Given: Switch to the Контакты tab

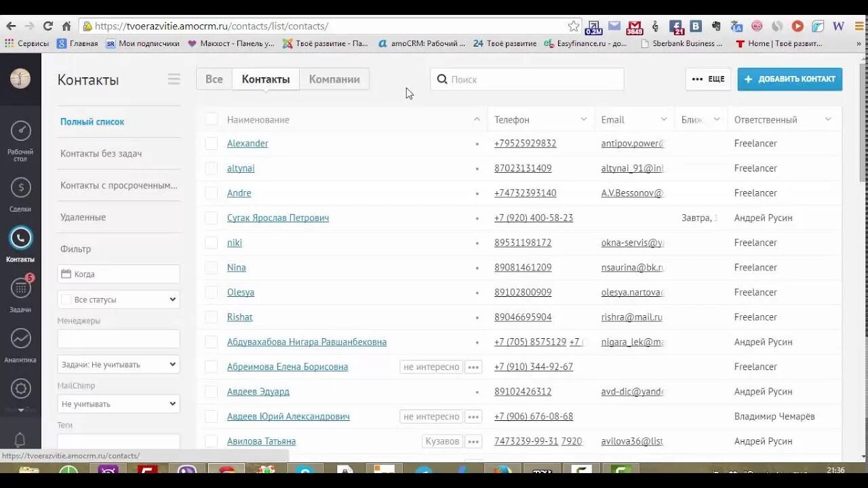Looking at the screenshot, I should click(266, 79).
